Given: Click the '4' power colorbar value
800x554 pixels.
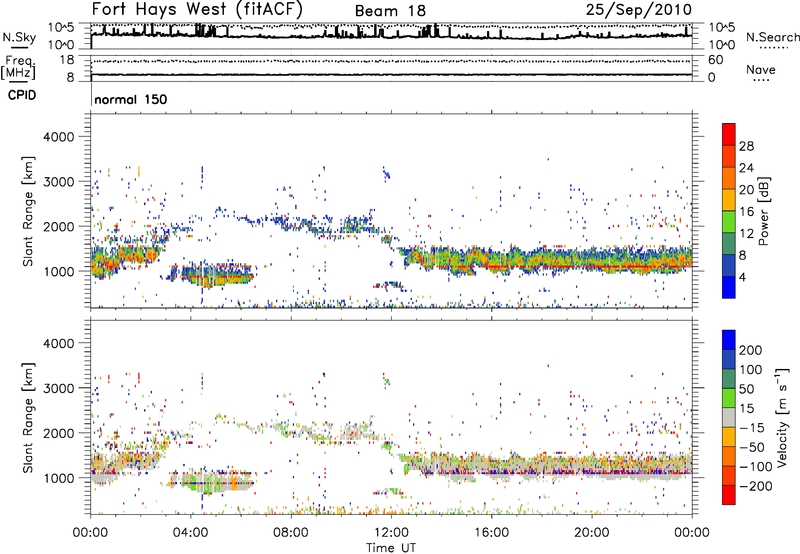Looking at the screenshot, I should point(743,278).
